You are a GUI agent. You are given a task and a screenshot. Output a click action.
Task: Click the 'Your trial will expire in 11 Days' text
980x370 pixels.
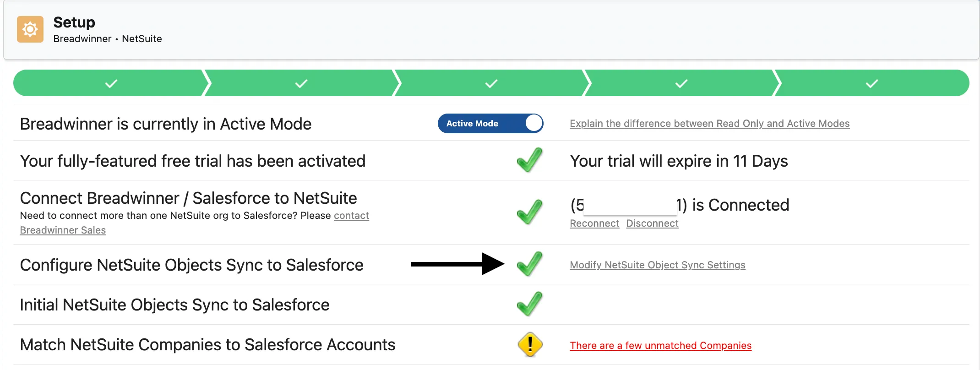click(679, 161)
